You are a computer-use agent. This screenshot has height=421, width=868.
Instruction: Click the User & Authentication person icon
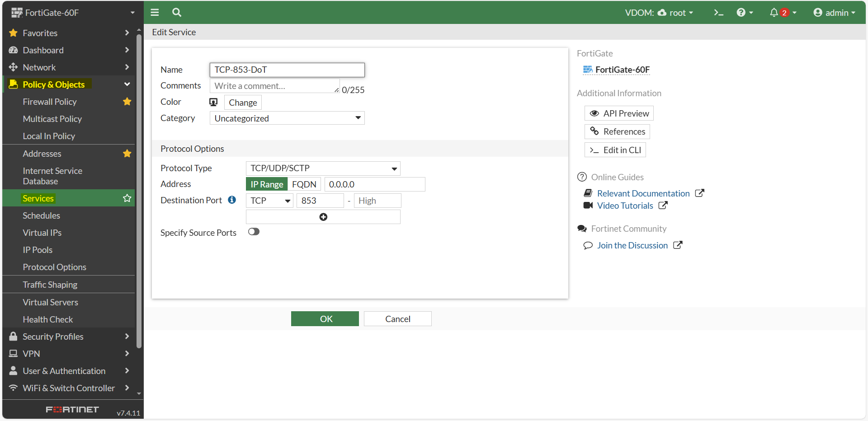(13, 371)
